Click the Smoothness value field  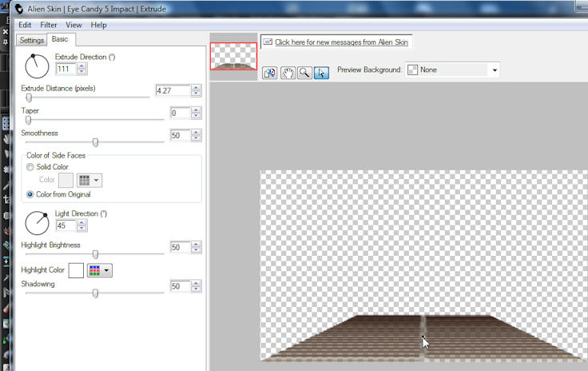click(x=180, y=135)
